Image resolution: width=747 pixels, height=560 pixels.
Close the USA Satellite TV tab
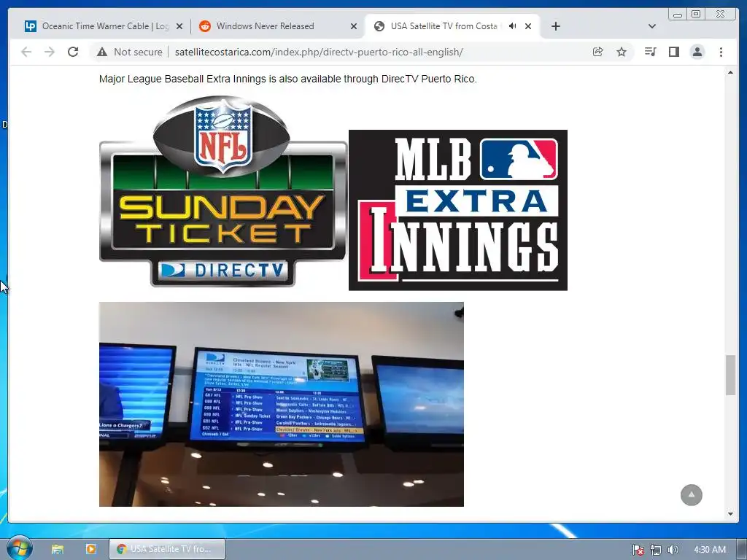coord(528,27)
